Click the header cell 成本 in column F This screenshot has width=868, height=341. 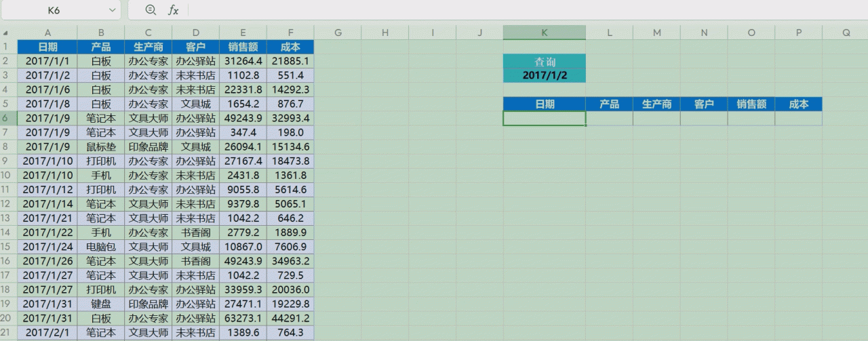pos(290,47)
